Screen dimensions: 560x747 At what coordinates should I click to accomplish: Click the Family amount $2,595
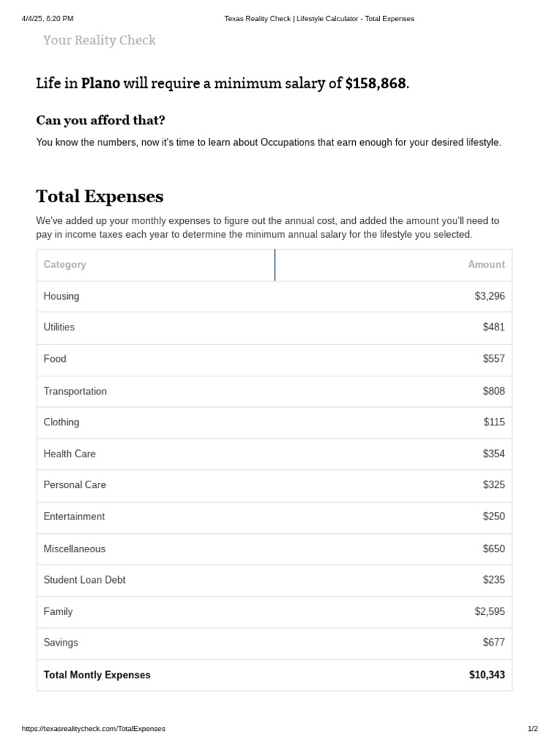click(489, 611)
